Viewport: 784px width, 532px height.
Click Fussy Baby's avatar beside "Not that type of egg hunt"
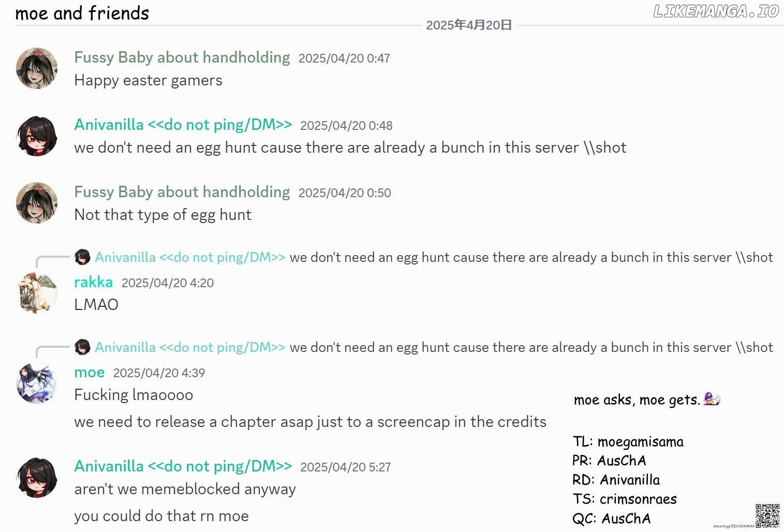(x=37, y=203)
